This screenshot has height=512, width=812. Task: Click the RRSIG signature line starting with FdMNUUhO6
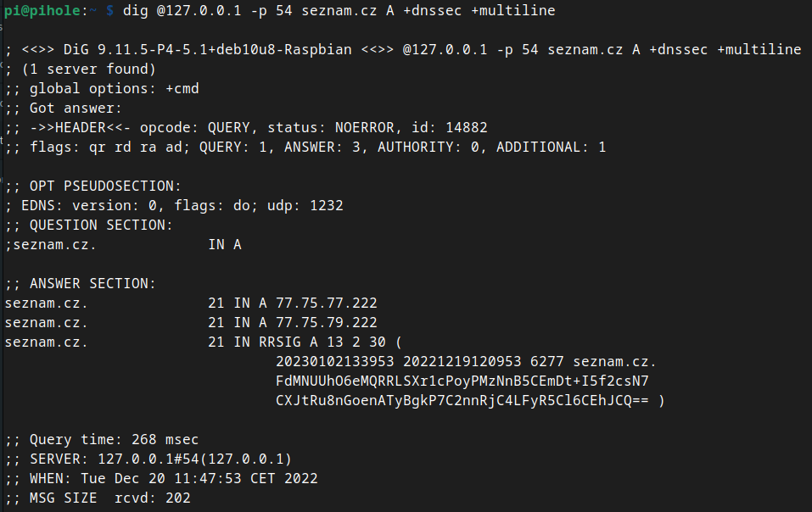(x=462, y=381)
